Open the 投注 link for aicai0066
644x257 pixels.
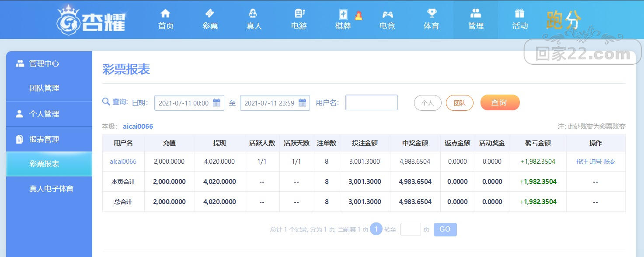pyautogui.click(x=582, y=162)
